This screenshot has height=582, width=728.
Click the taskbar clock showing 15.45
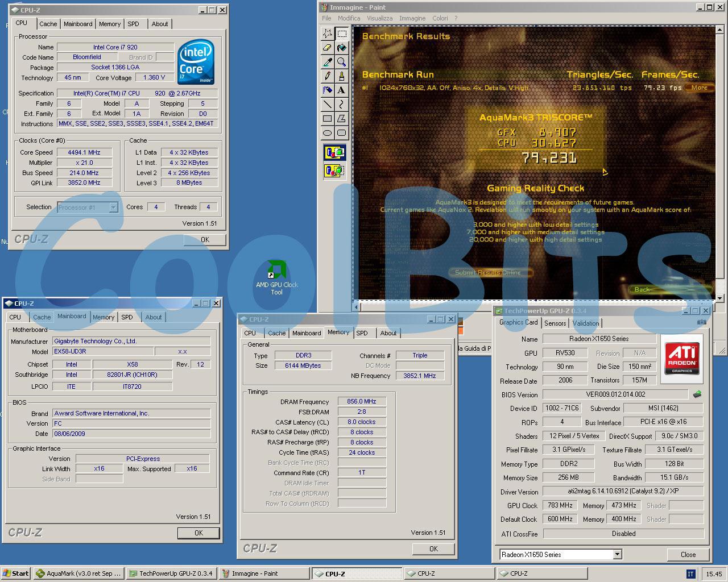coord(714,574)
